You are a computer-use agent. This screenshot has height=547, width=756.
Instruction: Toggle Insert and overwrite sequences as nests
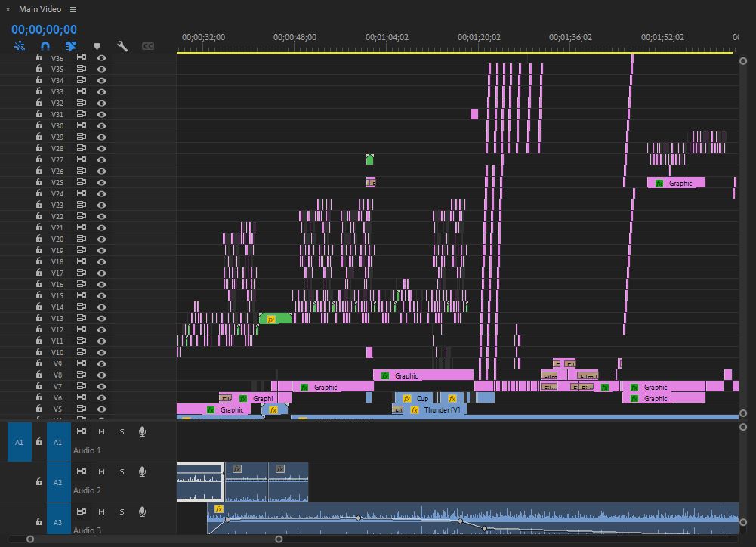click(20, 46)
